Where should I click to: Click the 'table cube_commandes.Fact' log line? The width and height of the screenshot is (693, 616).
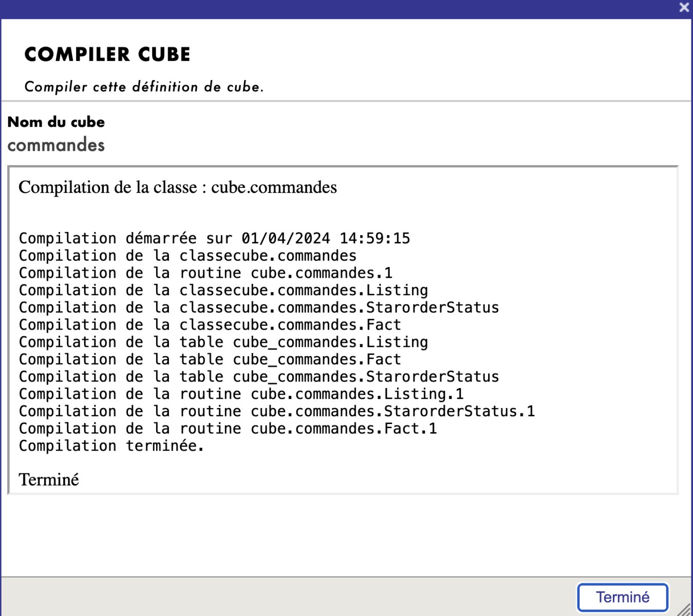(x=210, y=359)
